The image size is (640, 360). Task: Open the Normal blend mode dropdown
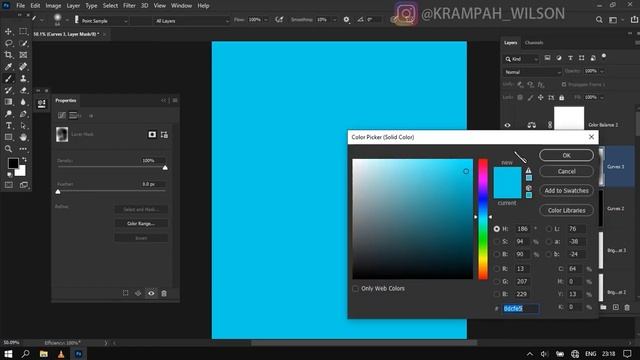click(533, 72)
